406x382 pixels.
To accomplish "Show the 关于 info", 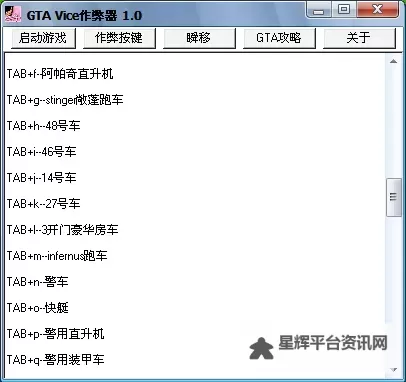I will tap(359, 38).
